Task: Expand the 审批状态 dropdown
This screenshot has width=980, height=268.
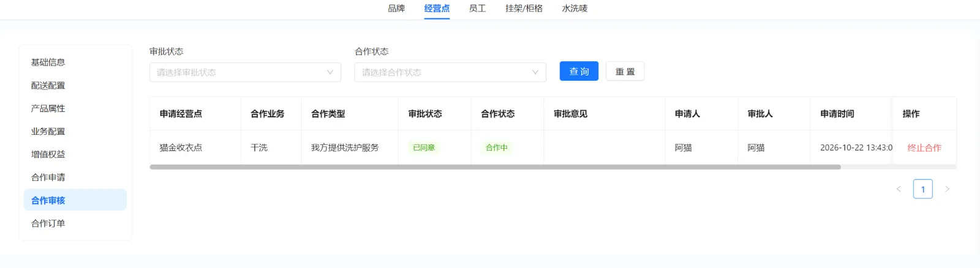Action: tap(245, 72)
